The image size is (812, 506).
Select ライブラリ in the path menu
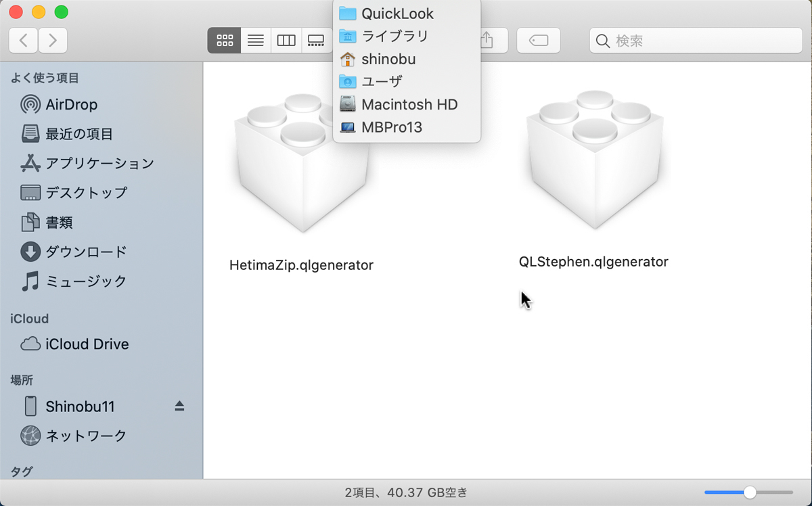pyautogui.click(x=407, y=36)
